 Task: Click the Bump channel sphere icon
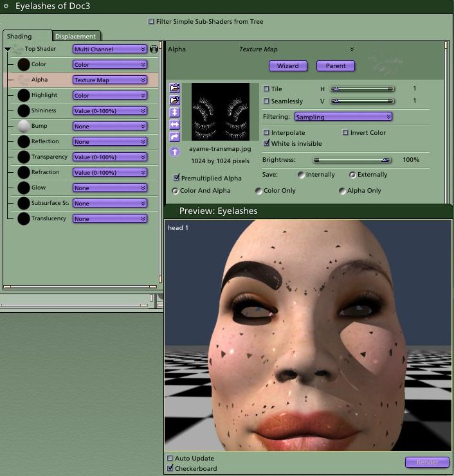click(x=23, y=126)
